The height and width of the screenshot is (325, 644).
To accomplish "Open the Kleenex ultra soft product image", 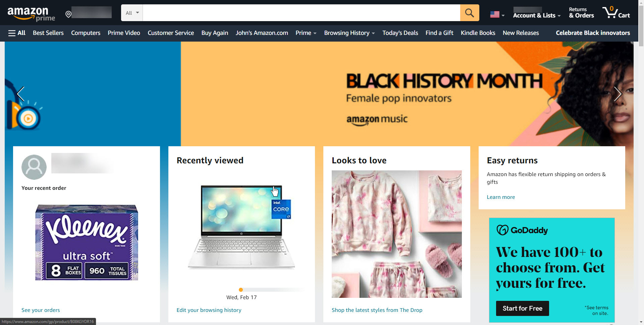I will (87, 242).
